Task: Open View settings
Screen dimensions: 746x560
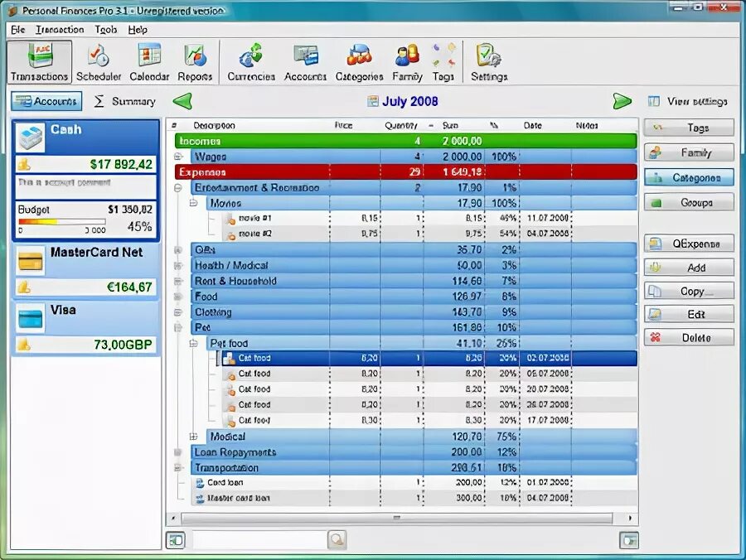Action: pos(688,101)
